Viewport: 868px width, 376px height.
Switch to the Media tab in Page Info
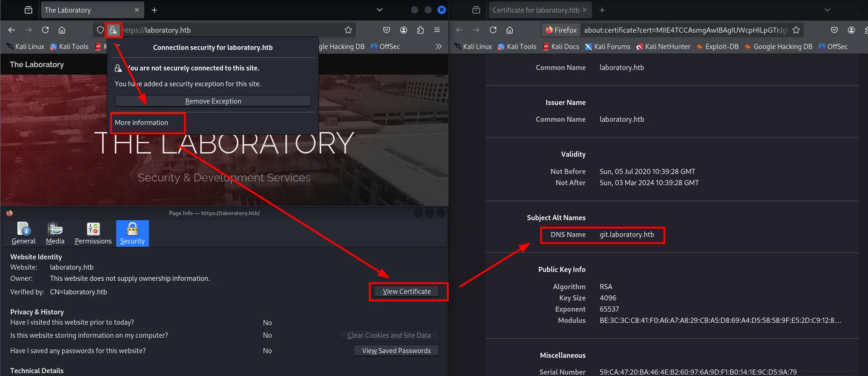pos(55,233)
